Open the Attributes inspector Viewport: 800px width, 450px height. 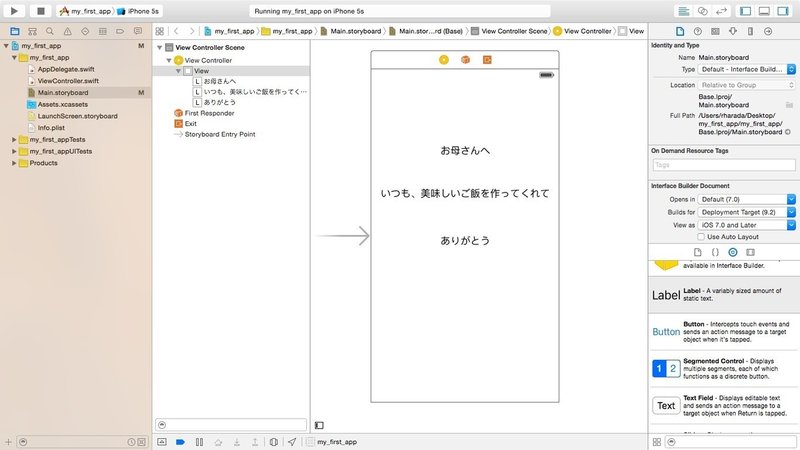(733, 31)
